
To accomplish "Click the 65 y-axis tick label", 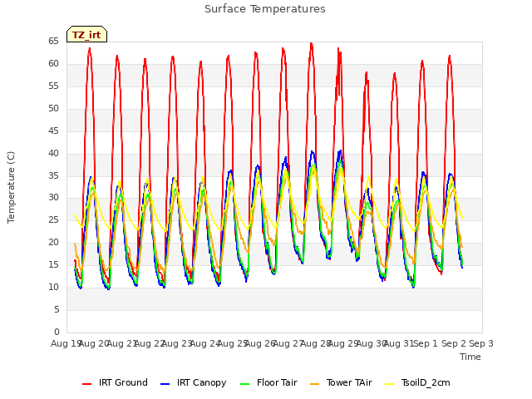I will click(53, 42).
